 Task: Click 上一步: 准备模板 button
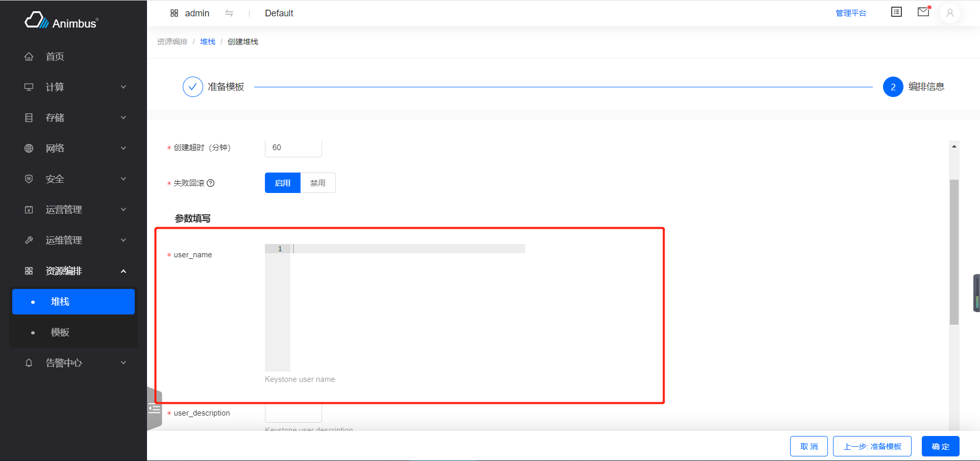click(872, 446)
